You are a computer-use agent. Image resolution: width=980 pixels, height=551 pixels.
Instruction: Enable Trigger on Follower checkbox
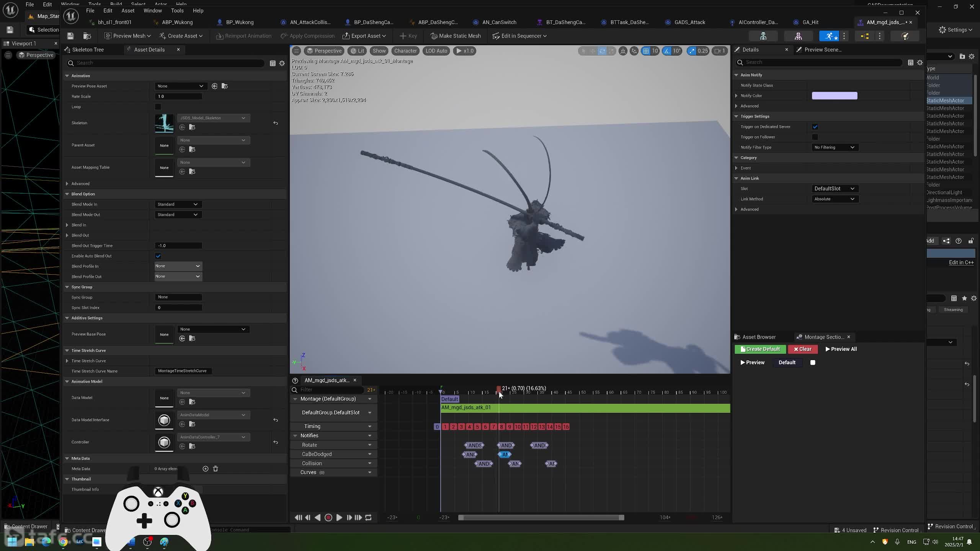tap(815, 137)
